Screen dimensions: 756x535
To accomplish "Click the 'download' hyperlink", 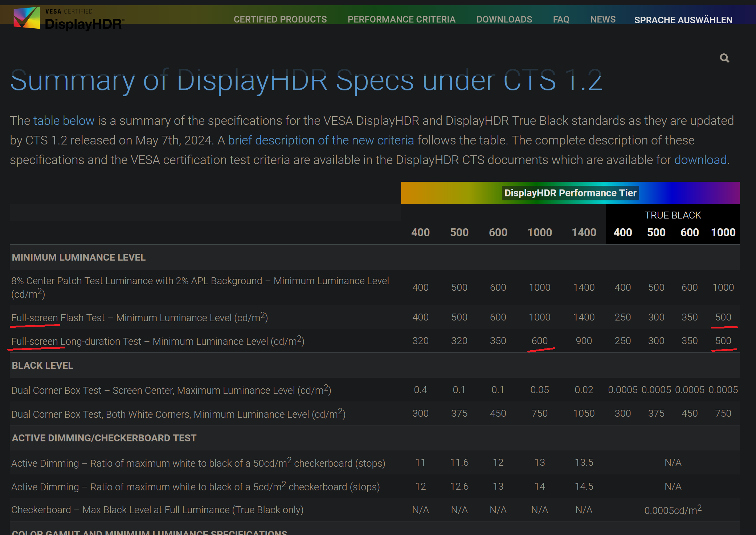I will click(700, 160).
